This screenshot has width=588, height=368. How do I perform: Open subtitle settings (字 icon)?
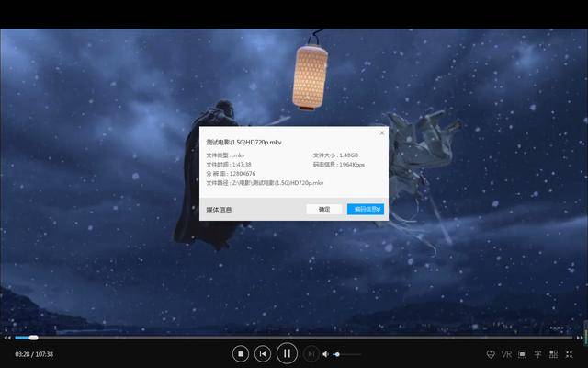537,354
